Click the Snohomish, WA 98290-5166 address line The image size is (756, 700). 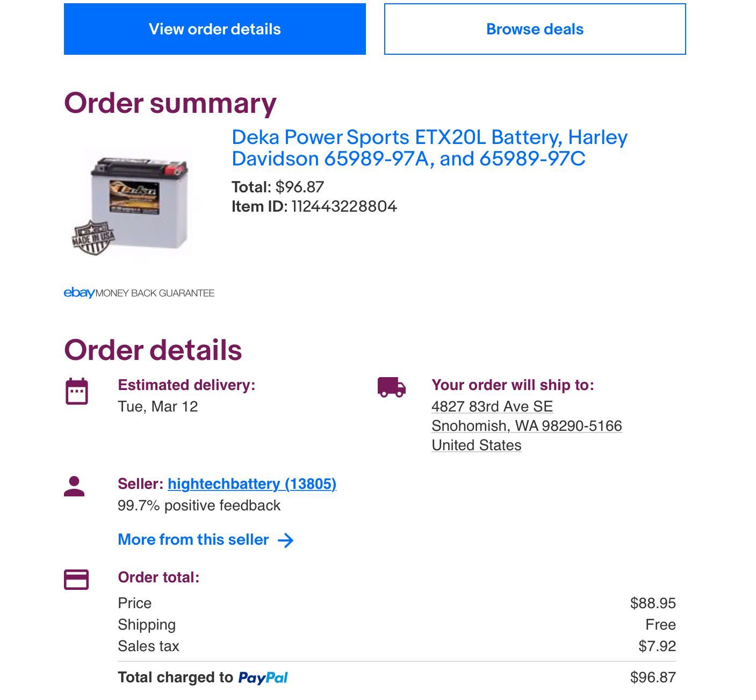[527, 426]
